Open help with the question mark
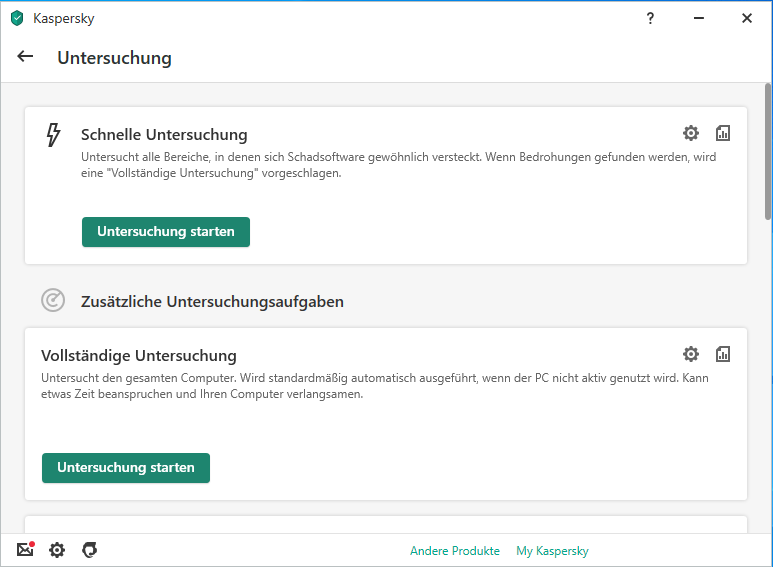 point(650,18)
